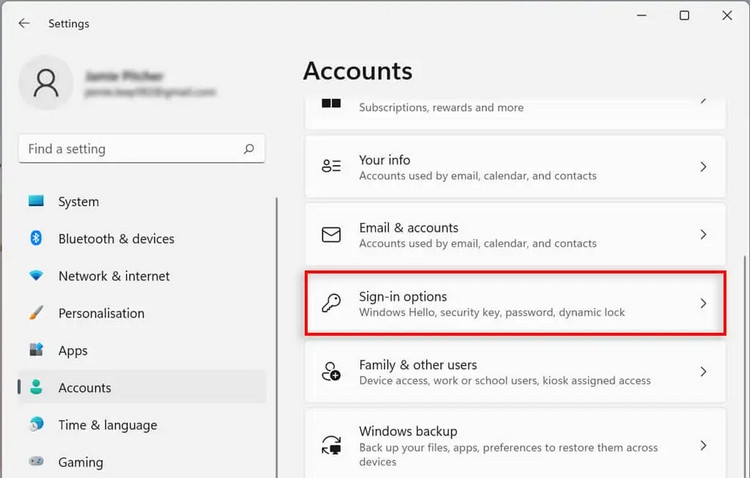Click the Personalisation paintbrush icon
The height and width of the screenshot is (478, 750).
pos(37,313)
